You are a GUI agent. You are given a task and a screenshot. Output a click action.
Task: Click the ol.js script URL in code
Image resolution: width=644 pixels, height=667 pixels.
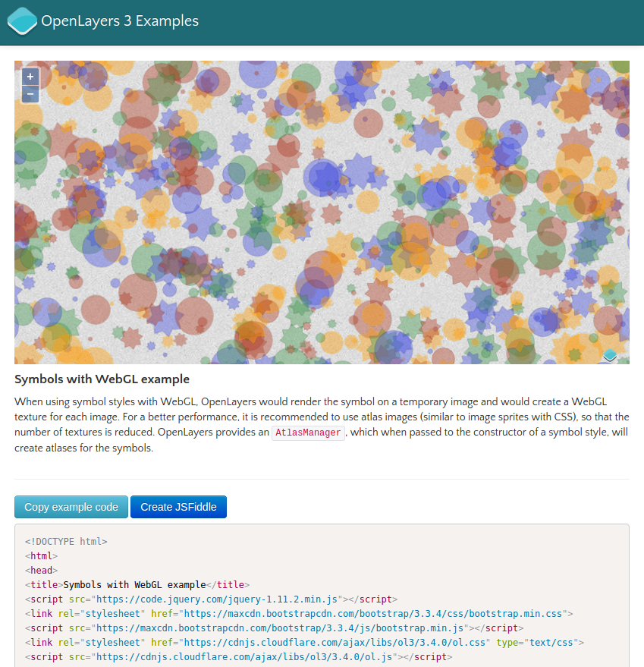coord(244,657)
